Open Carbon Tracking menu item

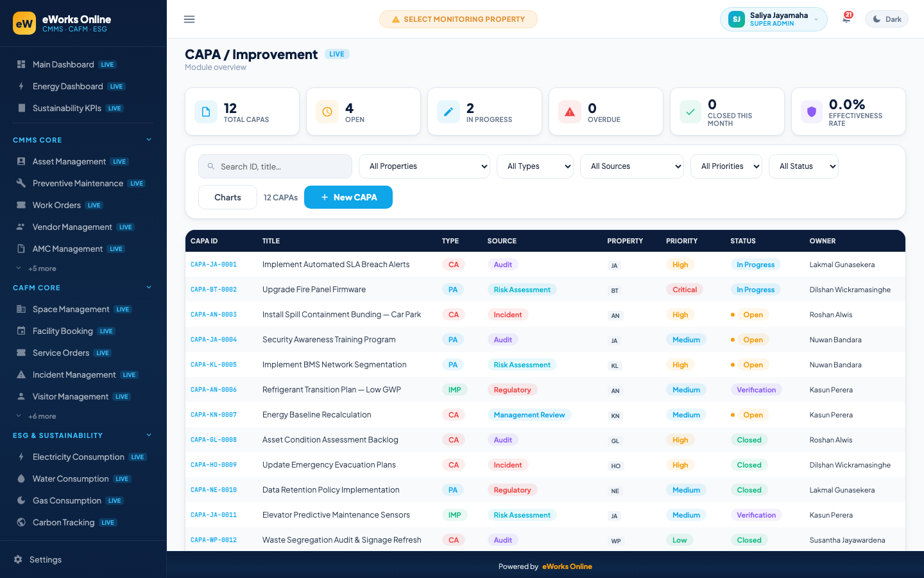click(x=83, y=522)
